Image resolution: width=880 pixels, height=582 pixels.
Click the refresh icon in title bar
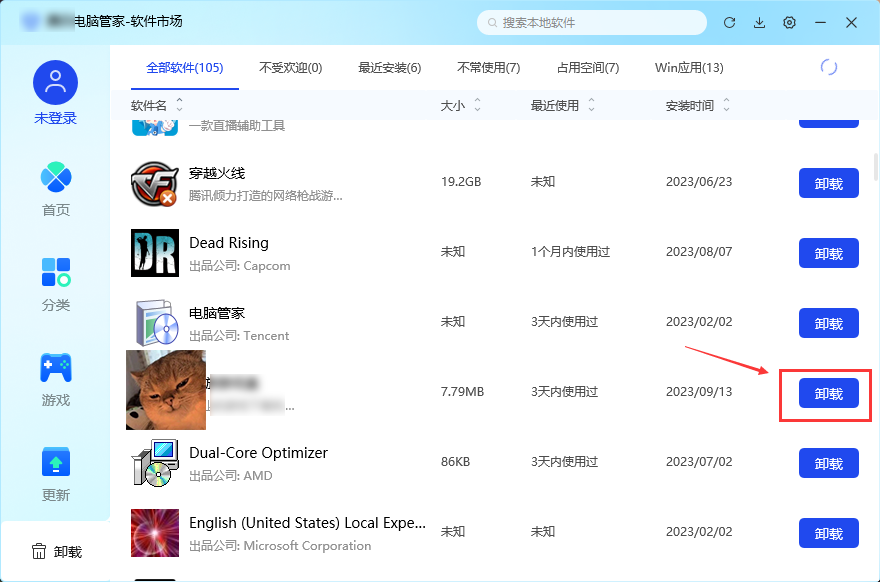(729, 22)
